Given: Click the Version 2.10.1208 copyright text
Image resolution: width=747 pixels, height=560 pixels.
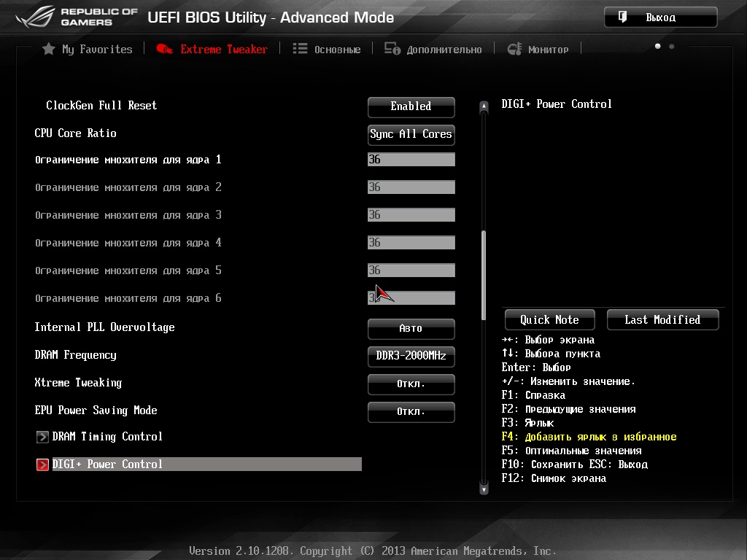Looking at the screenshot, I should tap(373, 551).
